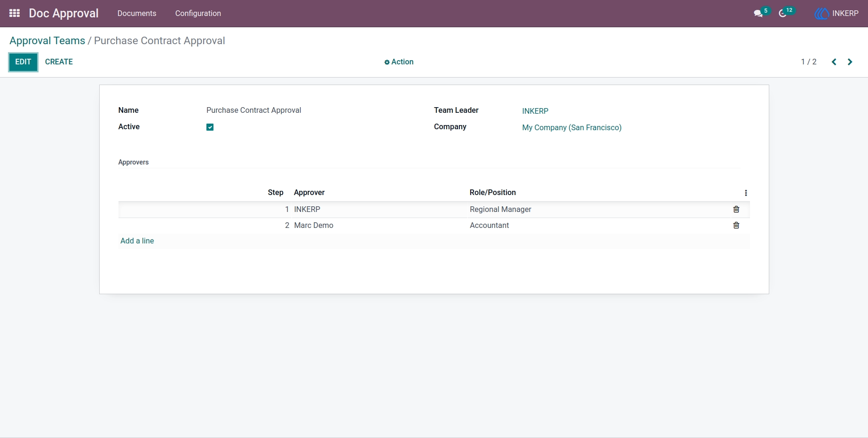
Task: Open the Configuration menu
Action: pyautogui.click(x=198, y=13)
